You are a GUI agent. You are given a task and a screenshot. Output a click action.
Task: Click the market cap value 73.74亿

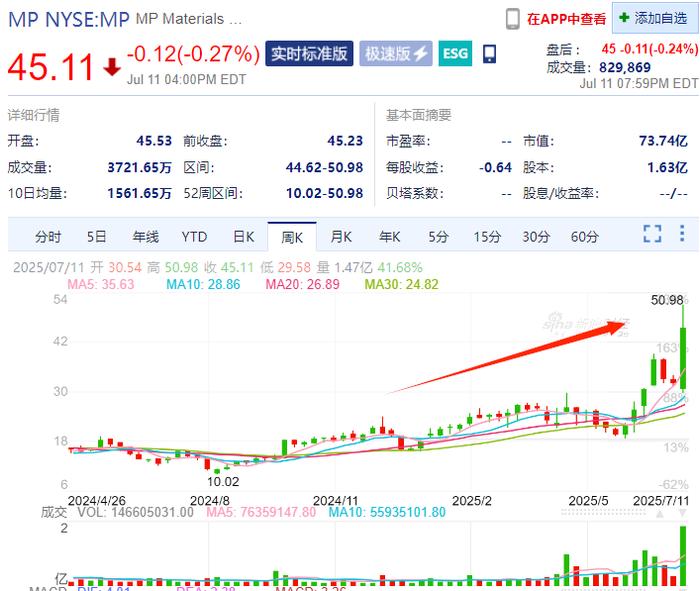click(663, 141)
